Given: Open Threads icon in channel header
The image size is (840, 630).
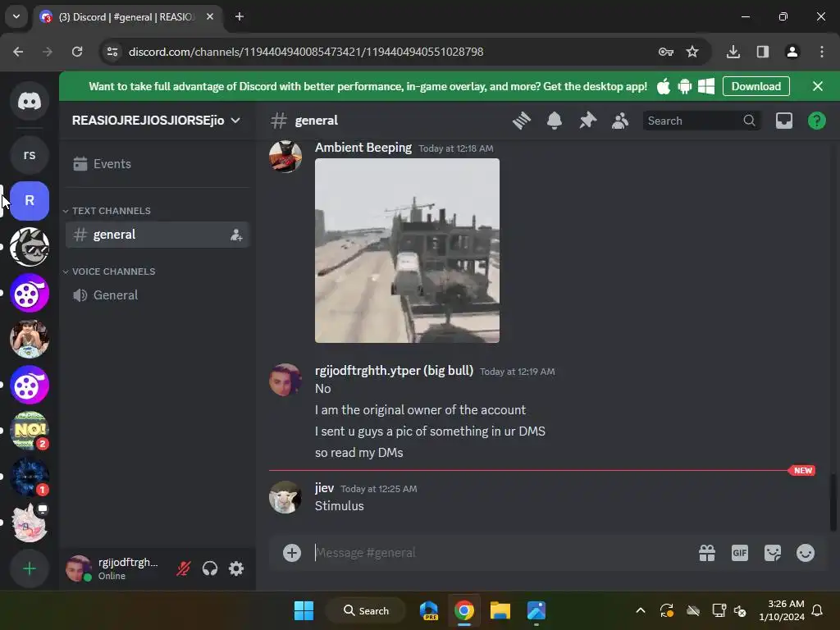Looking at the screenshot, I should coord(521,121).
